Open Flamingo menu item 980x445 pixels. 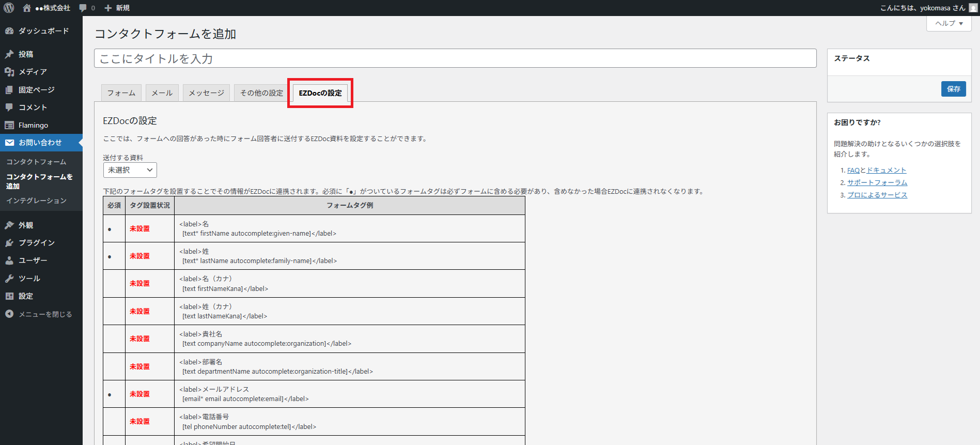tap(41, 125)
